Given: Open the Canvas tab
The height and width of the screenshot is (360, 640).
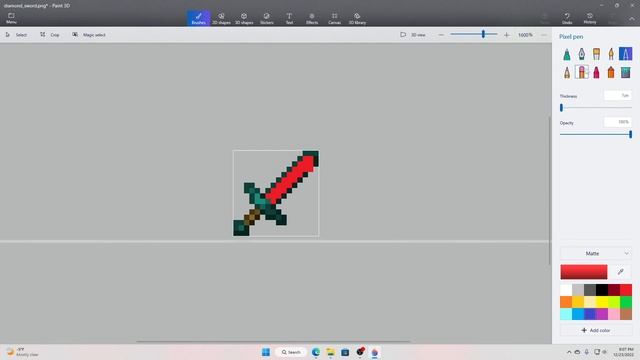Looking at the screenshot, I should tap(334, 18).
